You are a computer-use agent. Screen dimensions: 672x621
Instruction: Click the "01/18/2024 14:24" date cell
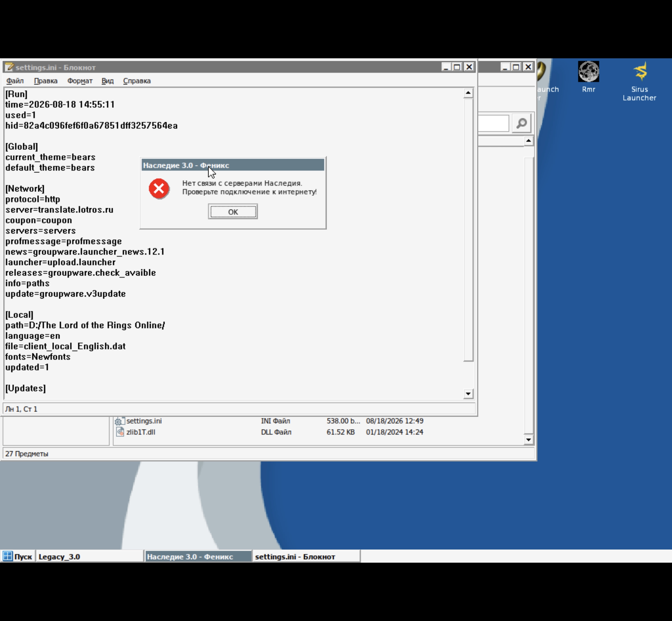pos(395,432)
